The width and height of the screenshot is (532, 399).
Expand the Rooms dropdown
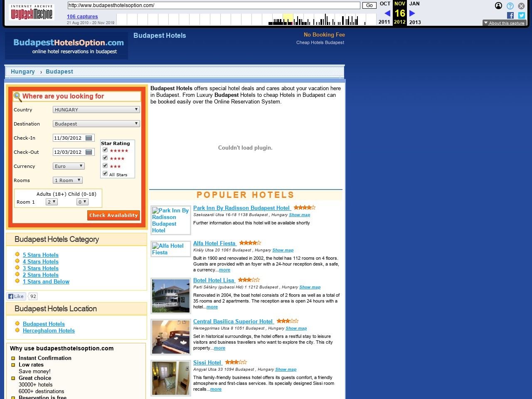pyautogui.click(x=68, y=180)
